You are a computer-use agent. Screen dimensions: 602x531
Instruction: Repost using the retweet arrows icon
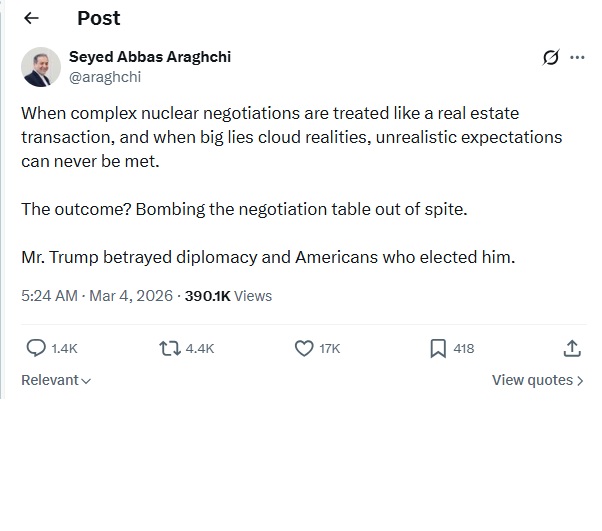(x=169, y=348)
